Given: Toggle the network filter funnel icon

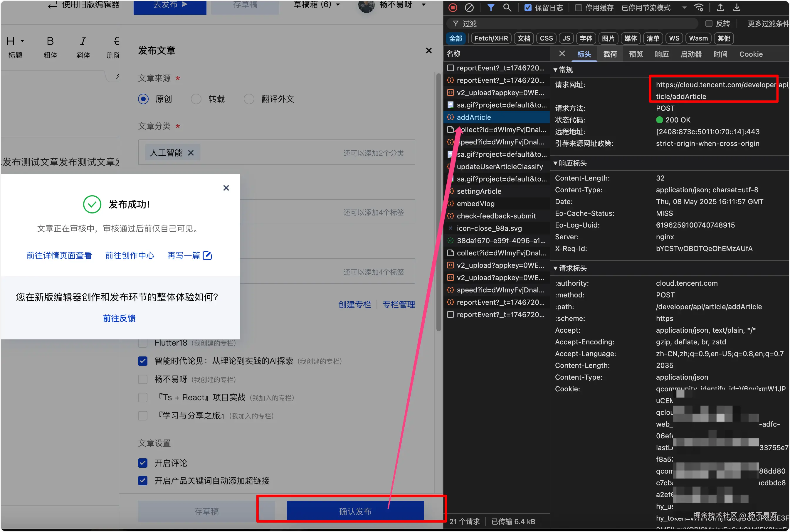Looking at the screenshot, I should click(x=491, y=7).
